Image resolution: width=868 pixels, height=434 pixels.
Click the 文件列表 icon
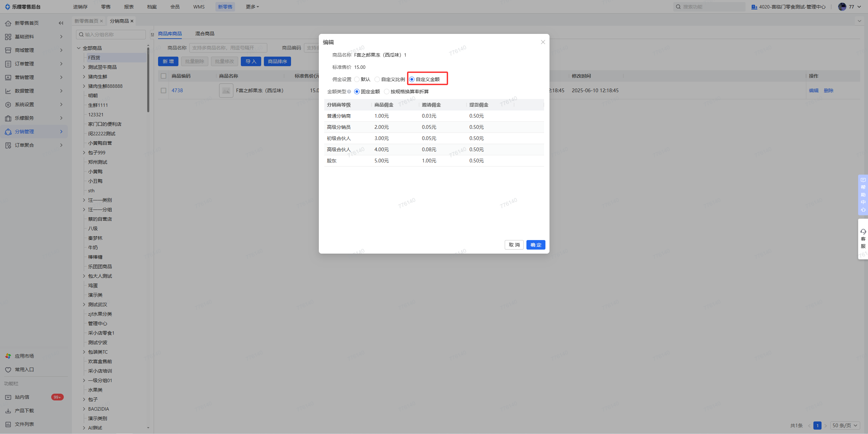point(8,424)
